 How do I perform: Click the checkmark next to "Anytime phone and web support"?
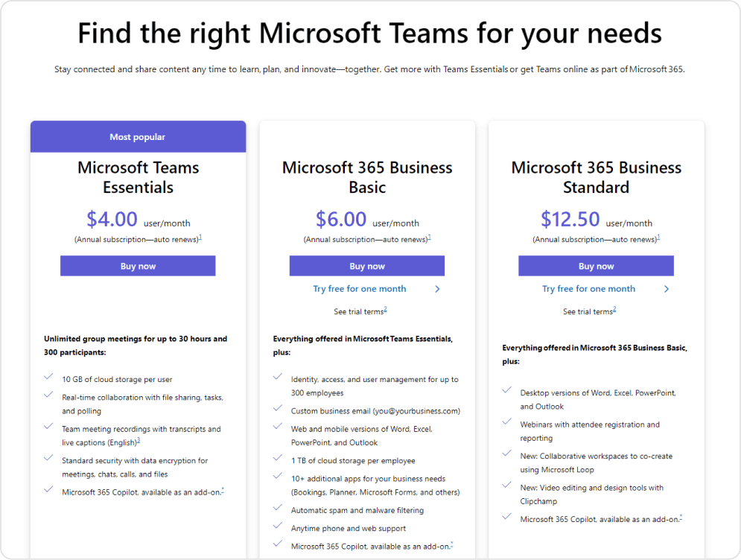(x=279, y=528)
